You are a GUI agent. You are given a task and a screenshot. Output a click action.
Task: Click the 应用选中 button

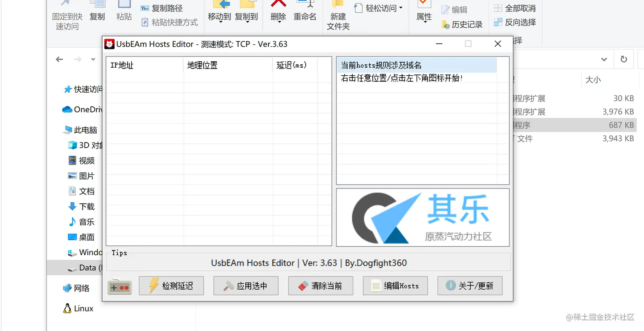click(x=246, y=286)
